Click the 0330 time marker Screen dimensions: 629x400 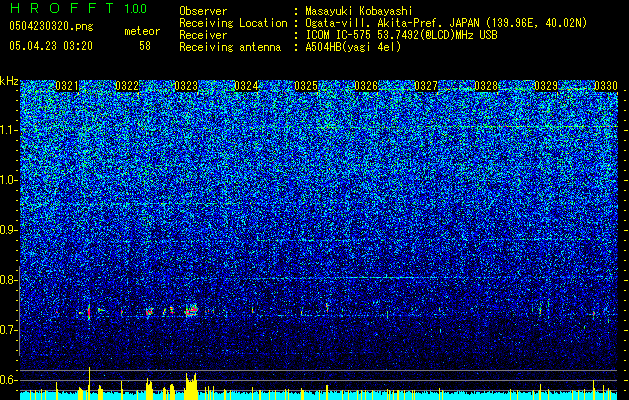pos(606,86)
